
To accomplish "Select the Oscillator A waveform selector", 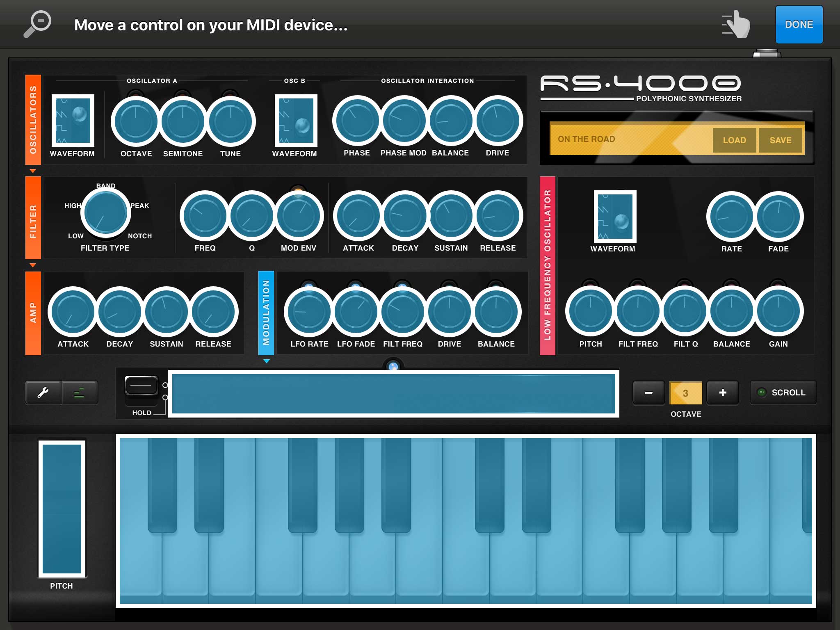I will (x=73, y=121).
